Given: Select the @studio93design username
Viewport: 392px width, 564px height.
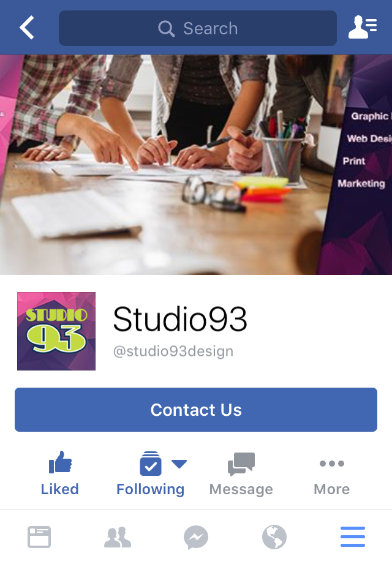Looking at the screenshot, I should (x=173, y=351).
